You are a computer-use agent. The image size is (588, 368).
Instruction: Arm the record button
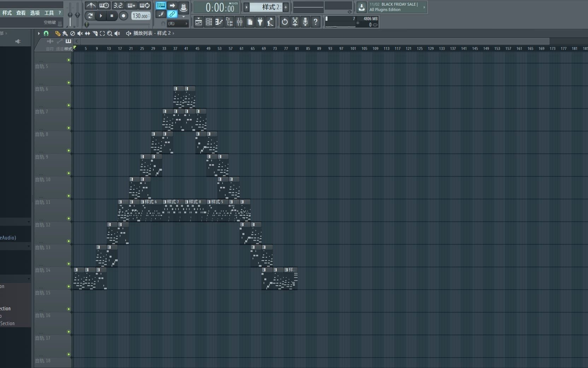[123, 16]
